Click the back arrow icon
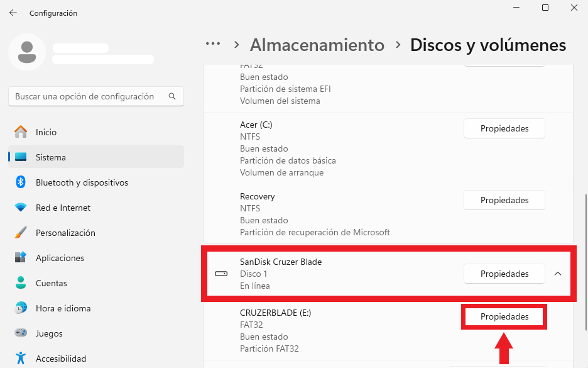Image resolution: width=588 pixels, height=368 pixels. (13, 13)
